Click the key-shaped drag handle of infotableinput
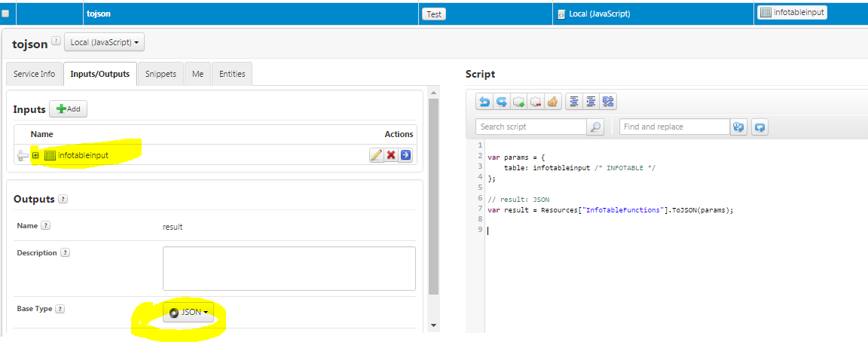868x342 pixels. click(23, 156)
